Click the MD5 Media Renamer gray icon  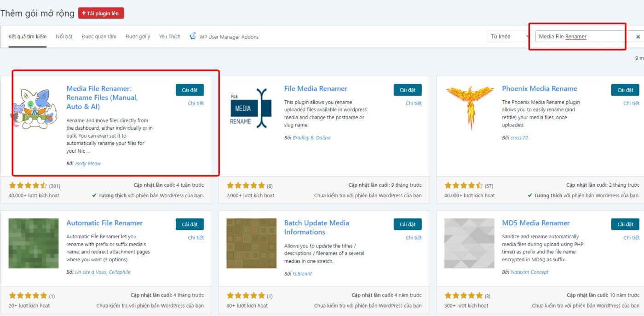469,243
